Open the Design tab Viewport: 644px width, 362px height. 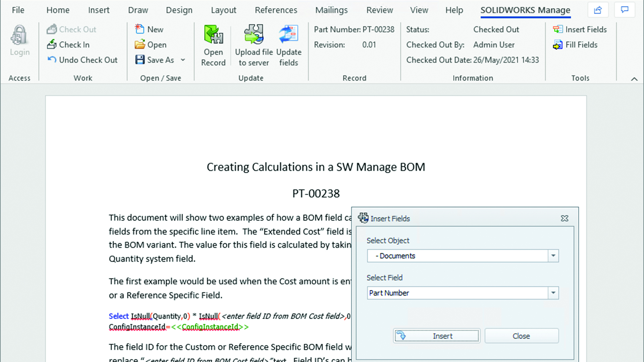coord(179,10)
